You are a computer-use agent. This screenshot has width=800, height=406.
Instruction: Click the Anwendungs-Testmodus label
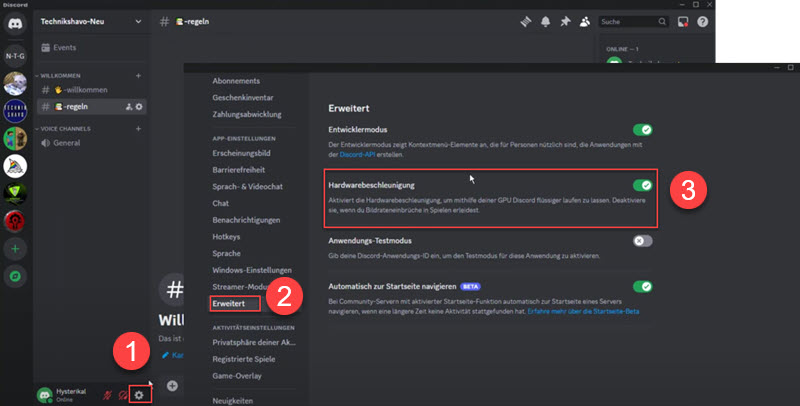pos(370,241)
